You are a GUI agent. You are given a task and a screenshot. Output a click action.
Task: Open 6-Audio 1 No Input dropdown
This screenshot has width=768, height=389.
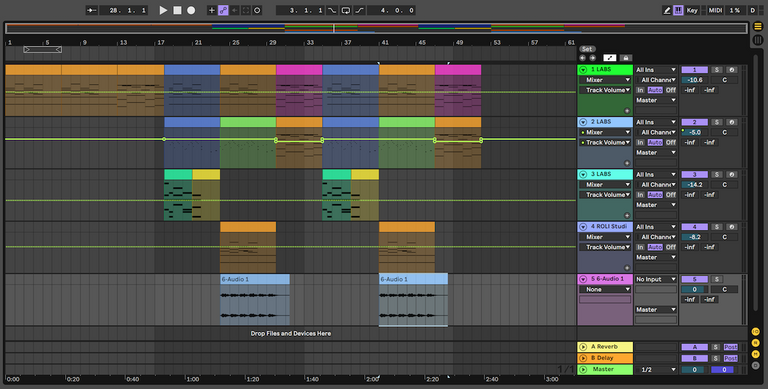click(656, 279)
